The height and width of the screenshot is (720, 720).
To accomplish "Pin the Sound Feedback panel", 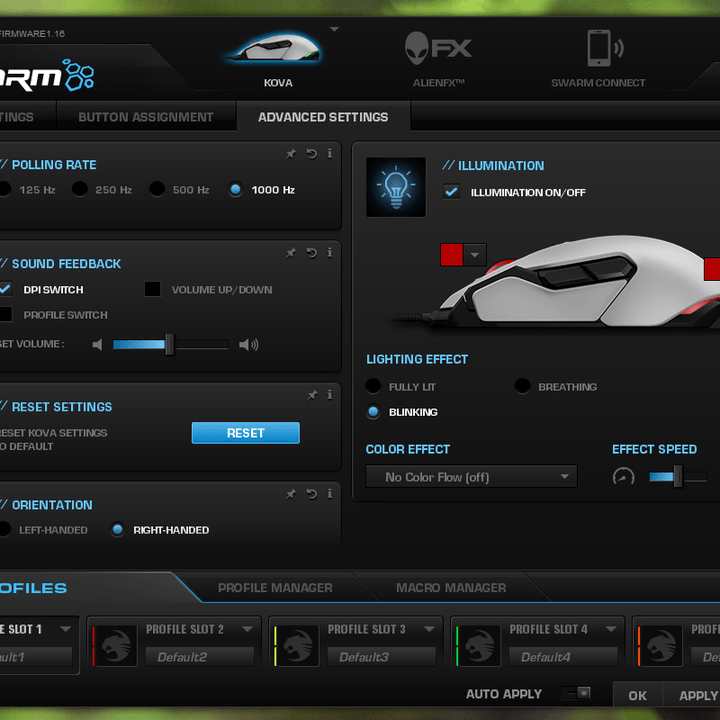I will coord(291,253).
